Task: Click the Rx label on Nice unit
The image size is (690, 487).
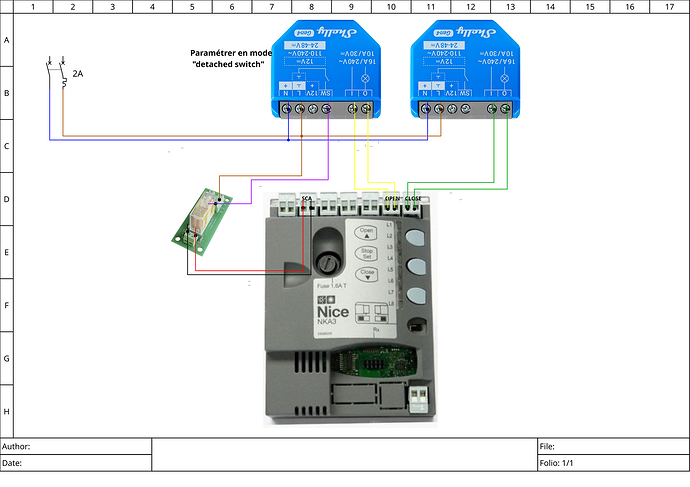Action: coord(376,329)
